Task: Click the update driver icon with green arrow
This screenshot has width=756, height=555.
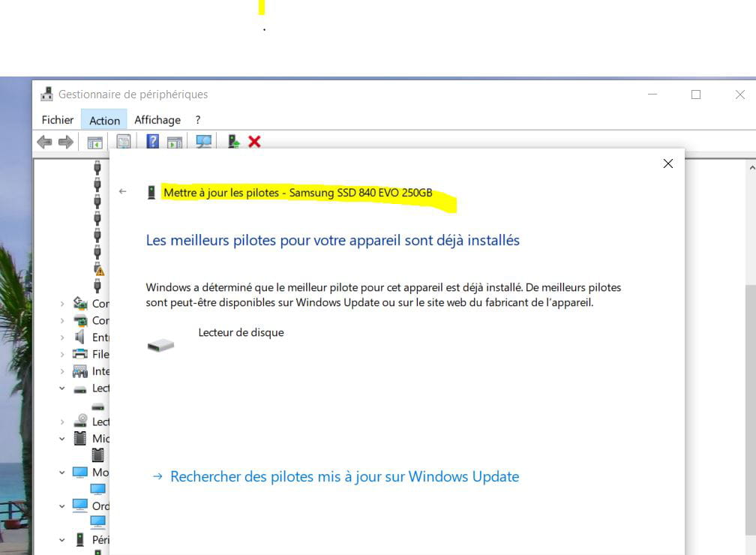Action: pyautogui.click(x=234, y=141)
